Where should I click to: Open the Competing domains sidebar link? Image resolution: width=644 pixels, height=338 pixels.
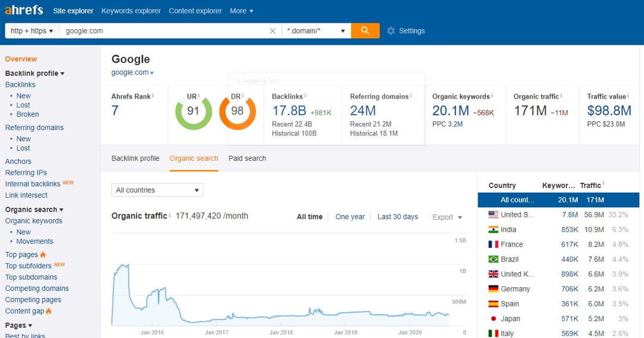pyautogui.click(x=36, y=288)
